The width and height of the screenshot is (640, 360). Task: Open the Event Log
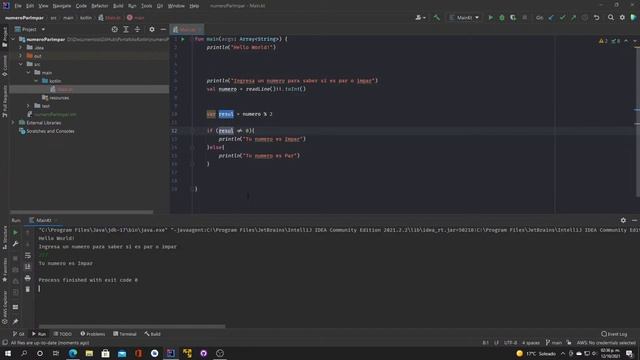(x=614, y=334)
